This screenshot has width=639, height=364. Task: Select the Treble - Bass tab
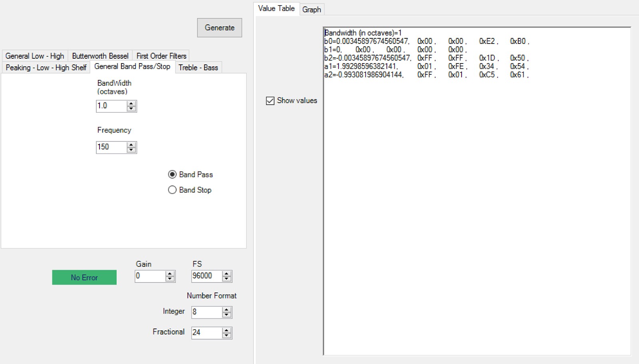(x=198, y=68)
